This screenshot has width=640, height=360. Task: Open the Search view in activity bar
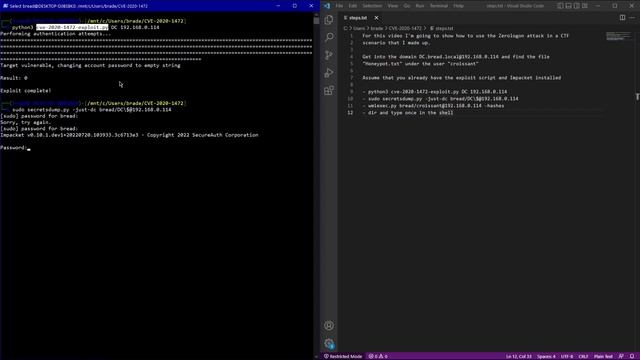(329, 37)
